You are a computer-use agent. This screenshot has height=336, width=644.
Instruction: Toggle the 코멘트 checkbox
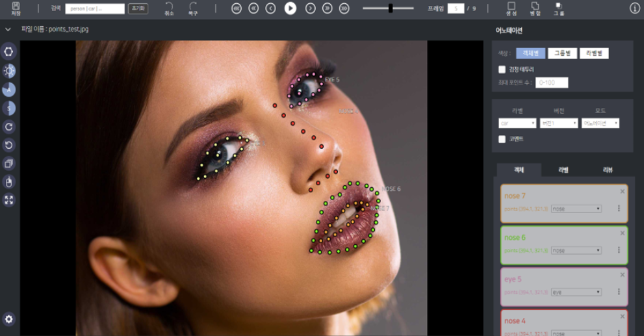(x=502, y=139)
